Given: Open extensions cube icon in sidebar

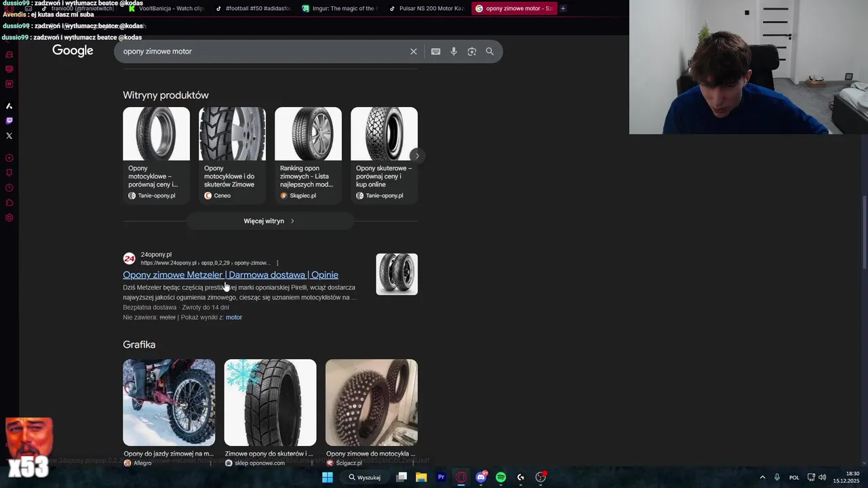Looking at the screenshot, I should [x=9, y=203].
